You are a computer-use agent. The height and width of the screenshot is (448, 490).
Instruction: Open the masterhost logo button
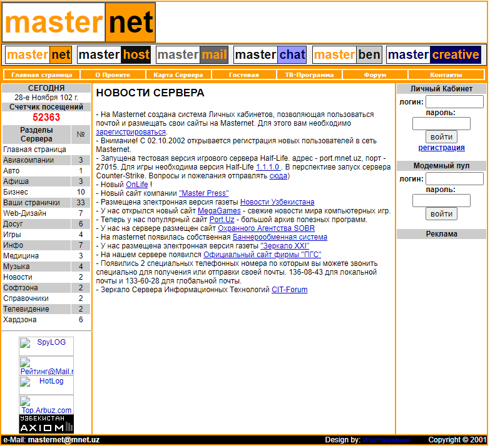click(114, 55)
